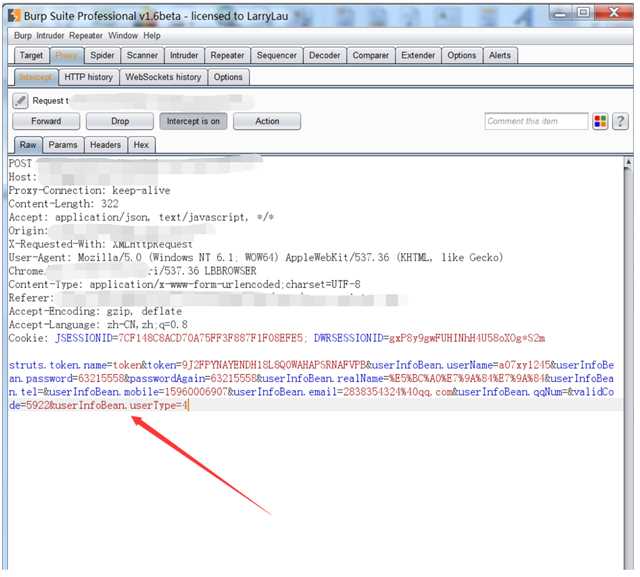The image size is (640, 577).
Task: Select the Raw view tab
Action: tap(28, 145)
